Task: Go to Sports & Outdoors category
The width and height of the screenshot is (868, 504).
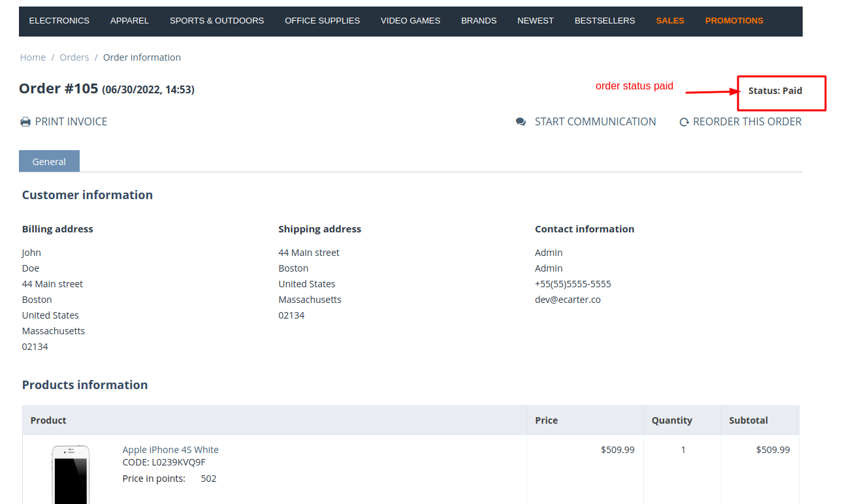Action: click(217, 21)
